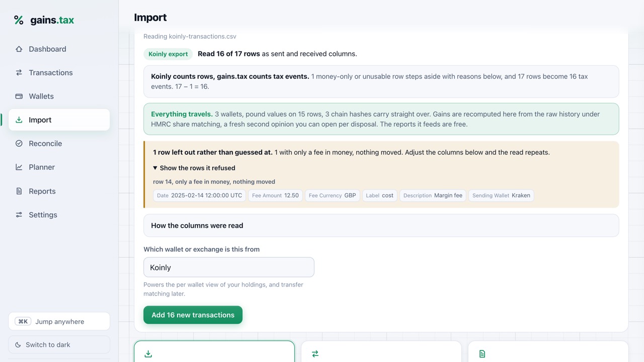
Task: Click the Koinly export badge
Action: tap(168, 54)
